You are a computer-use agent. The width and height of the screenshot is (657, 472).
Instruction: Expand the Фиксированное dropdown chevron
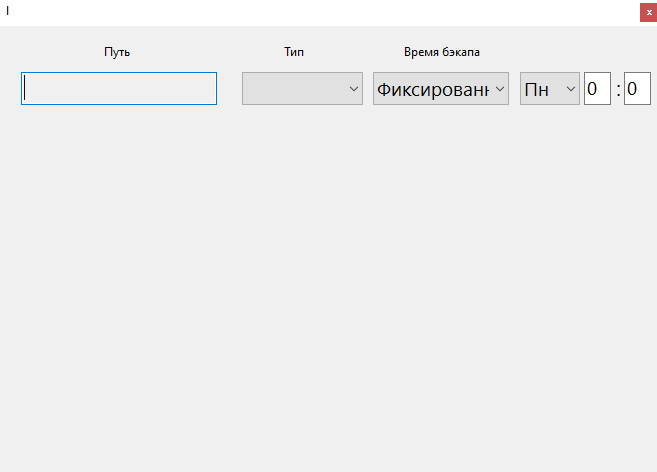(500, 89)
